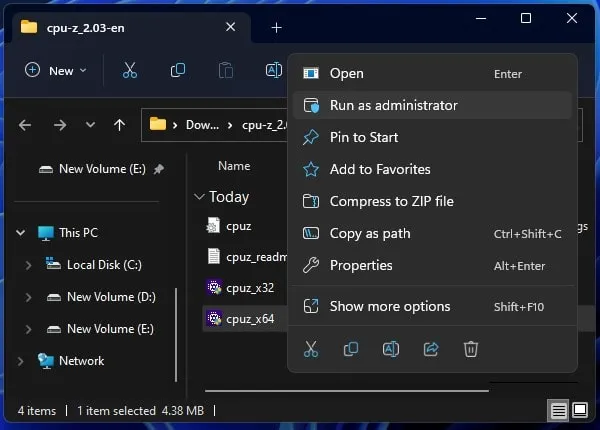
Task: Open recent locations dropdown chevron
Action: (x=90, y=125)
